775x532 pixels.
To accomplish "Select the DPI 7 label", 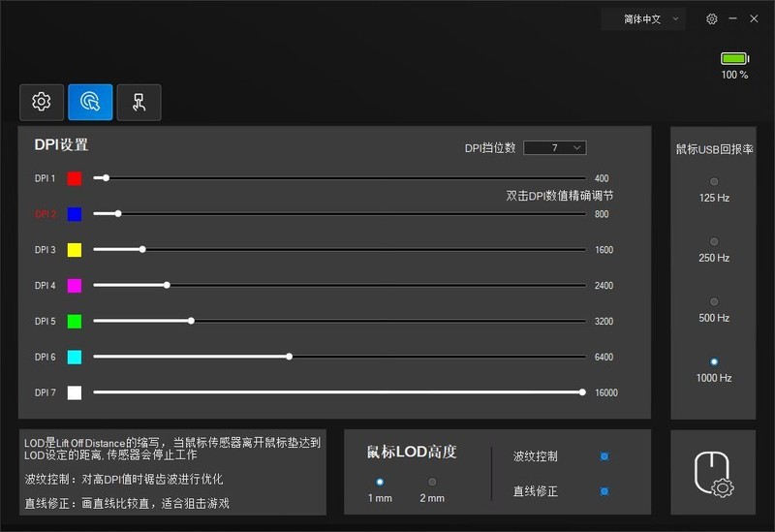I will click(x=46, y=392).
